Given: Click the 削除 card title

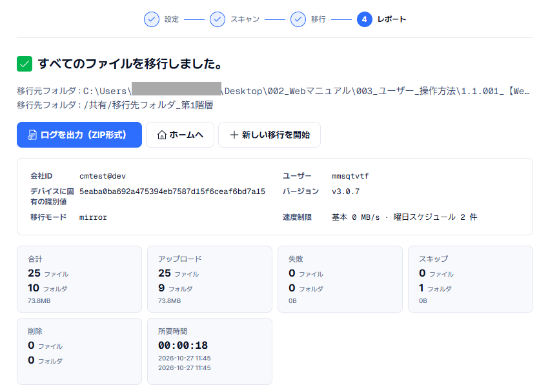Looking at the screenshot, I should point(35,331).
